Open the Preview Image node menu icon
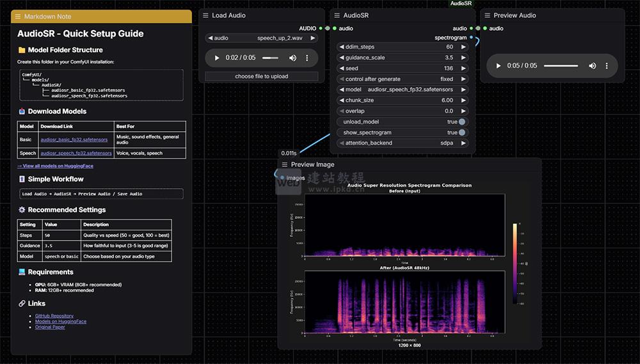Screen dimensions: 640x364 [x=285, y=164]
